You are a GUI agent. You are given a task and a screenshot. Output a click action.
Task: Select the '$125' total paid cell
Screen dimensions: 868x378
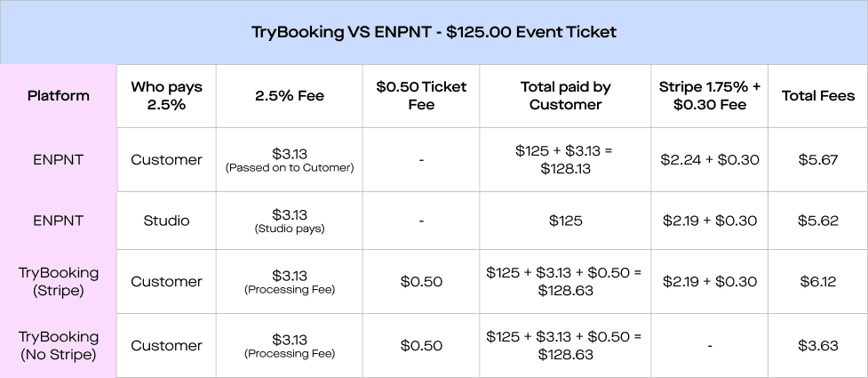coord(565,221)
